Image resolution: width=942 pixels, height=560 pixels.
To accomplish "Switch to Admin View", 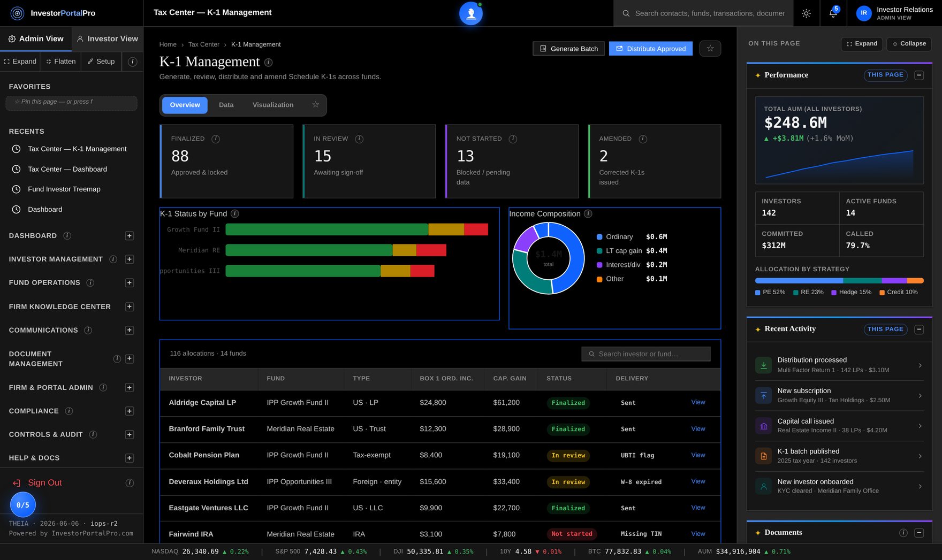I will click(36, 39).
